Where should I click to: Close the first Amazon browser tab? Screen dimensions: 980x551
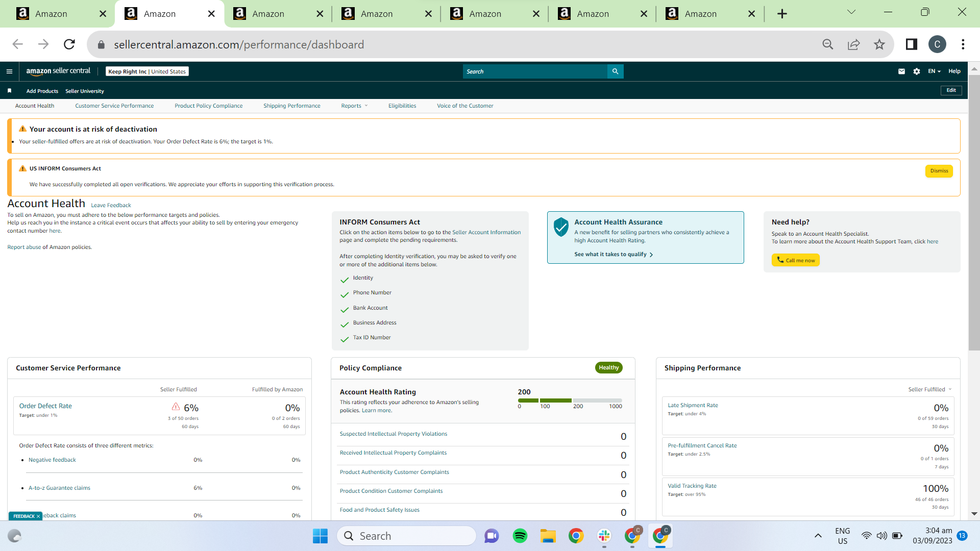pyautogui.click(x=103, y=14)
